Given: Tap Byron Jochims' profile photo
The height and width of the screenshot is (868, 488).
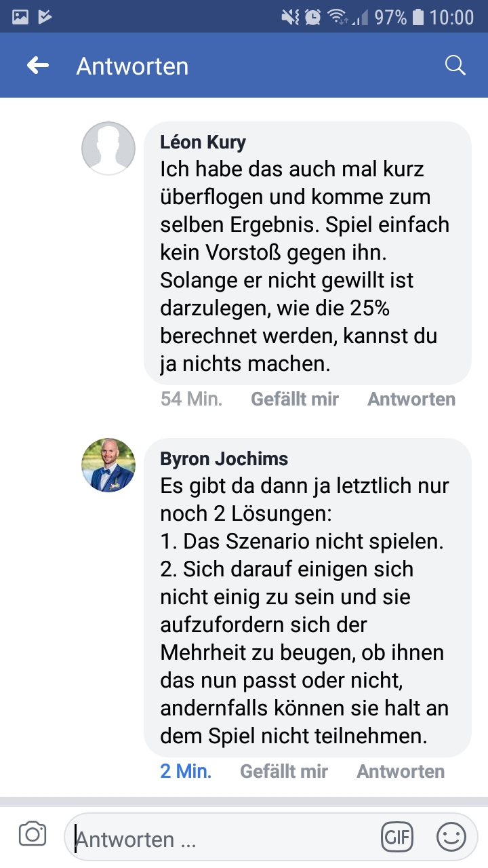Looking at the screenshot, I should pos(108,465).
